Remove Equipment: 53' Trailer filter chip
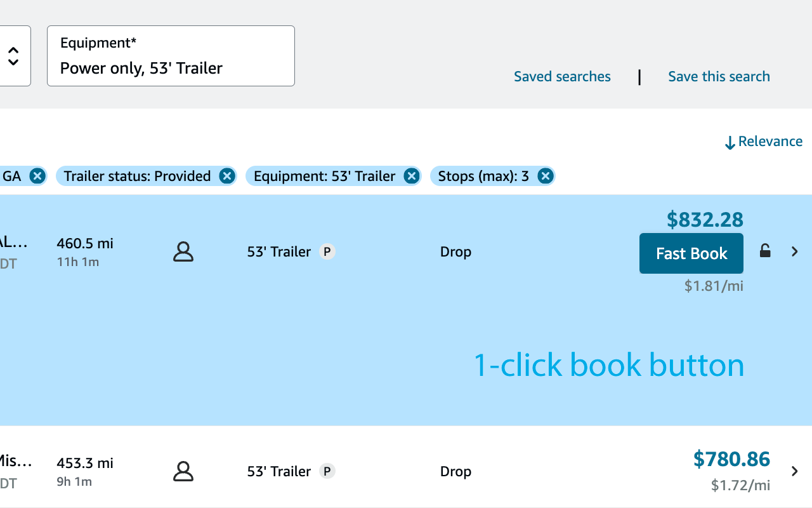This screenshot has width=812, height=508. [412, 176]
